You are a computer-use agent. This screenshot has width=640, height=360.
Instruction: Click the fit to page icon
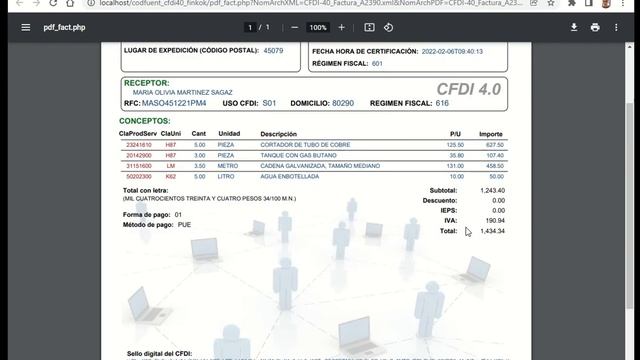(369, 27)
